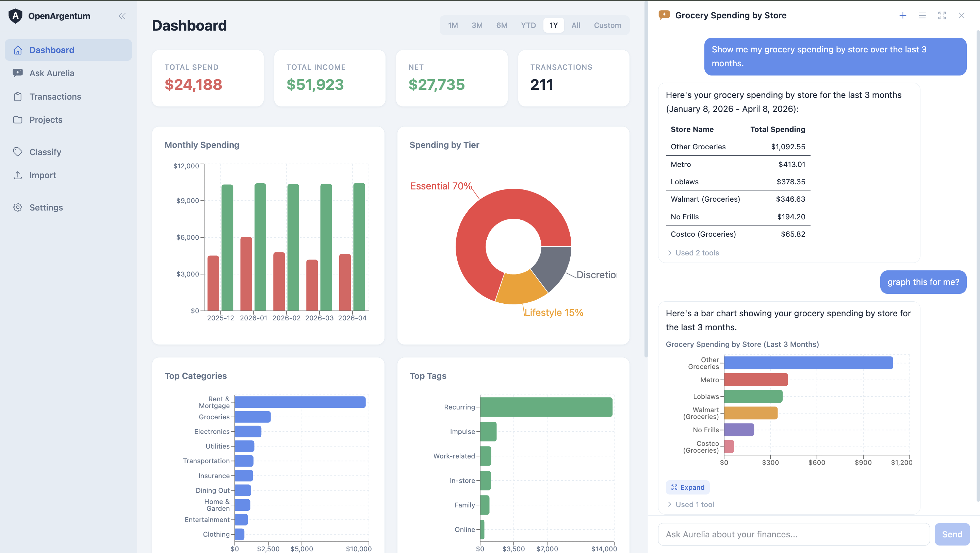Screen dimensions: 980x553
Task: Click the Transactions 211 card
Action: (x=574, y=78)
